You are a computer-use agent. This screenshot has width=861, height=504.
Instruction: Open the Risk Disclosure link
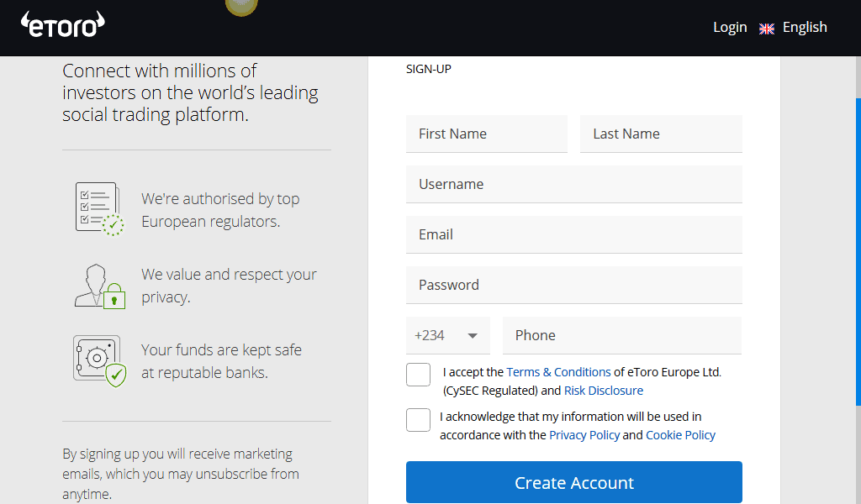[604, 390]
